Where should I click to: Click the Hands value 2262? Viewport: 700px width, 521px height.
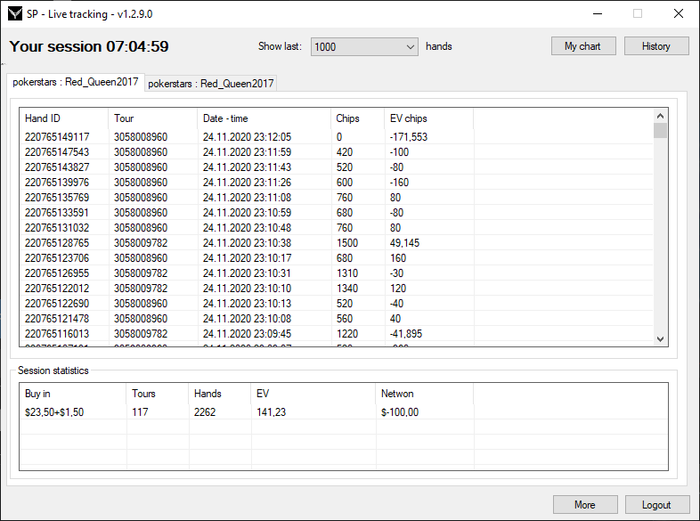coord(204,412)
